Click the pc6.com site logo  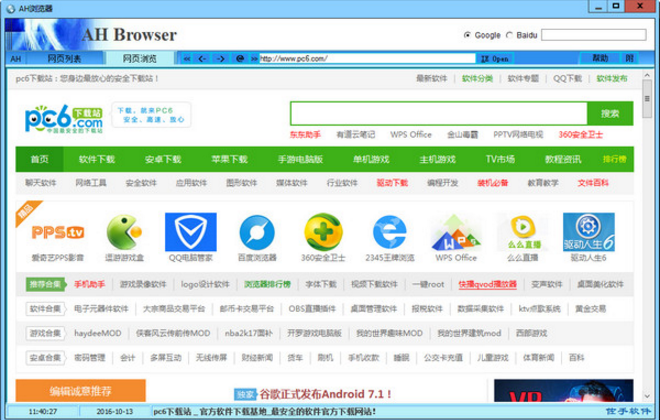tap(64, 119)
